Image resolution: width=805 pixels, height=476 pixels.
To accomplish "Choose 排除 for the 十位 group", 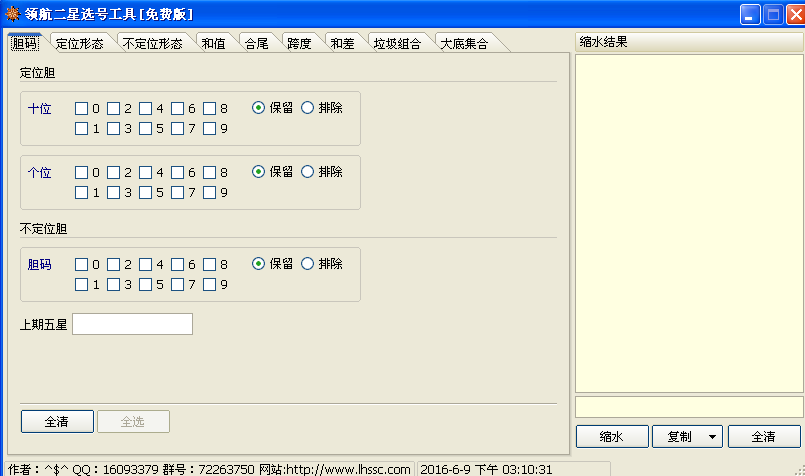I will pyautogui.click(x=308, y=108).
